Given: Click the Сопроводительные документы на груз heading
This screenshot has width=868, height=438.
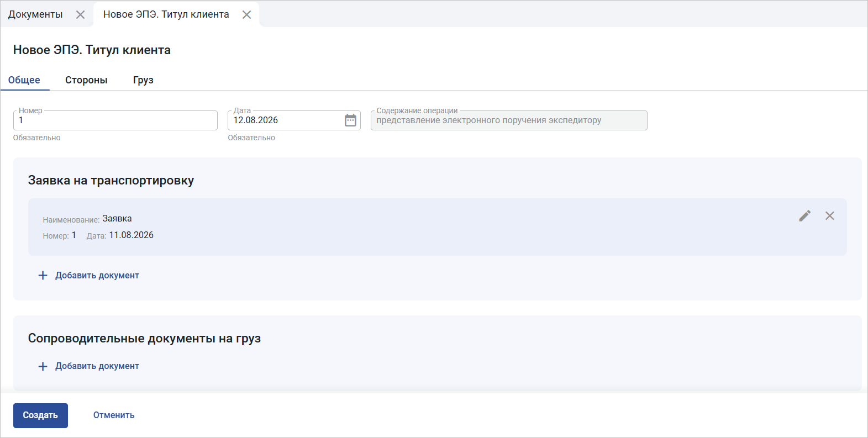Looking at the screenshot, I should (x=144, y=339).
